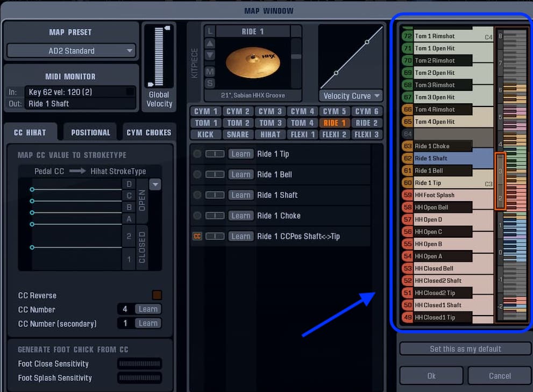Screen dimensions: 533x392
Task: Select the CYM 1 kitpiece slot
Action: pos(205,111)
